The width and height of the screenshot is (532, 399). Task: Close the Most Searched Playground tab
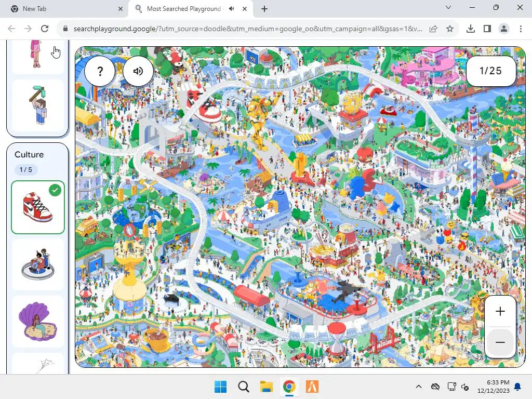tap(245, 9)
